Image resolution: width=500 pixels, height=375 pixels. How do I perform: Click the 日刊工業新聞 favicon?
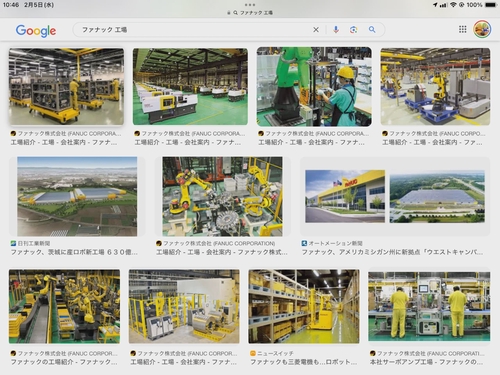(x=13, y=243)
